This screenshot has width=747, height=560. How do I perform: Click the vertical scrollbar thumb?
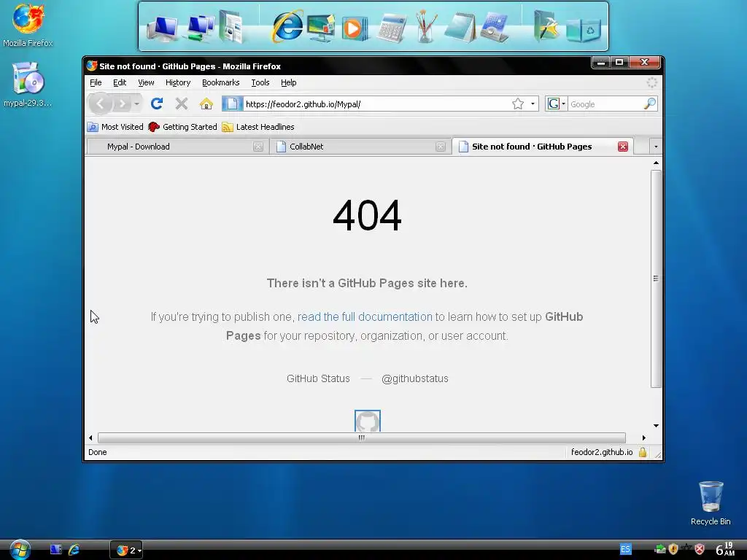coord(656,279)
